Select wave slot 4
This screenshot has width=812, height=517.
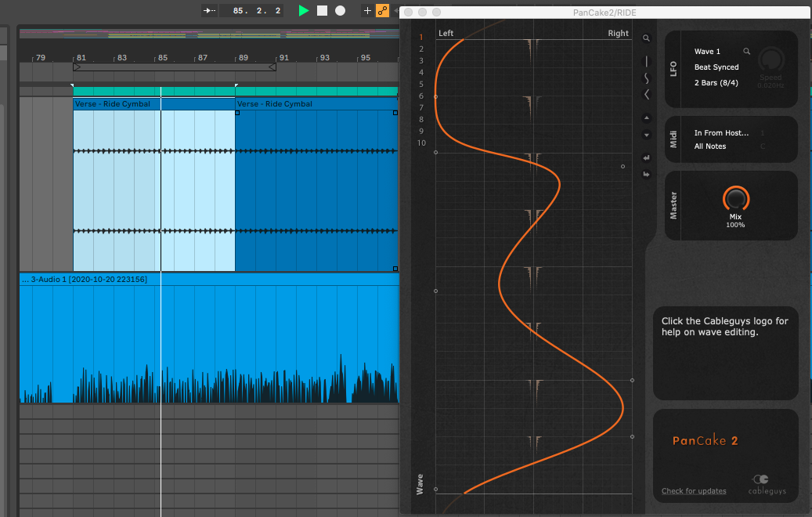point(421,73)
